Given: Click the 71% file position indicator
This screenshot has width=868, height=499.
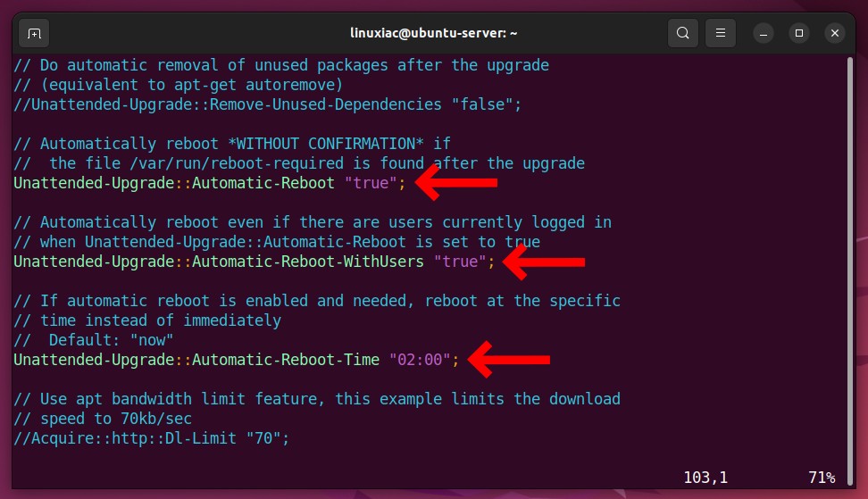Looking at the screenshot, I should (x=822, y=478).
